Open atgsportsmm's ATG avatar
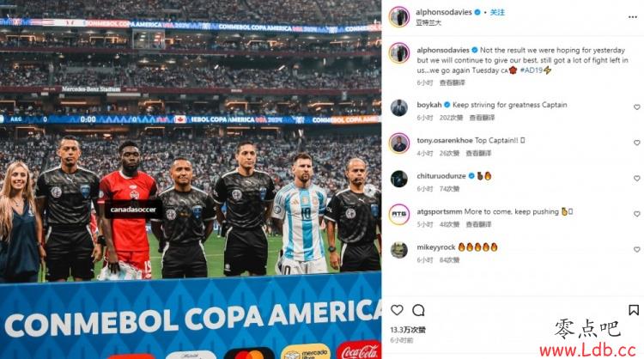 [x=399, y=214]
